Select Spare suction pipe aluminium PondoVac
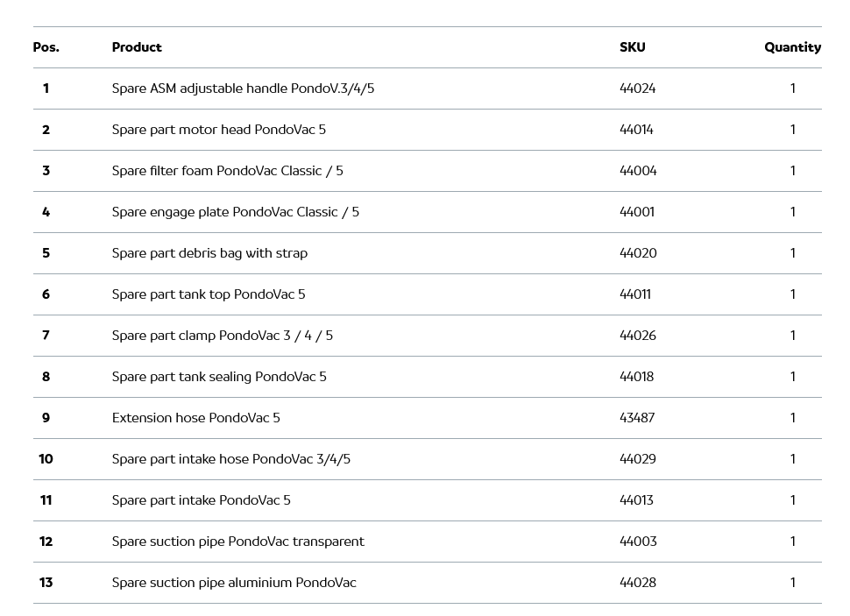The image size is (850, 616). click(234, 583)
